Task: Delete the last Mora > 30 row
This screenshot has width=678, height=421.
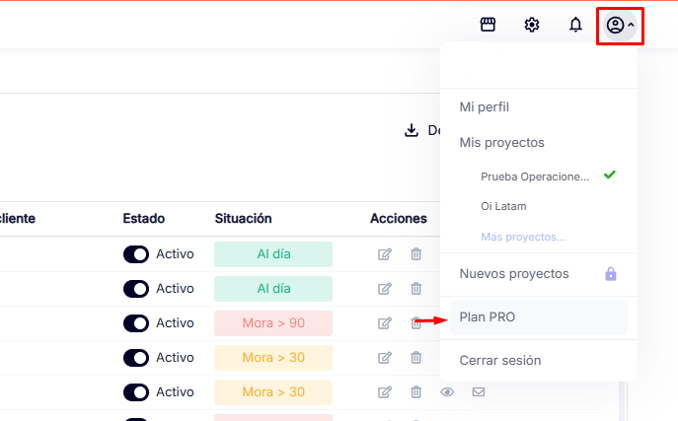Action: point(416,392)
